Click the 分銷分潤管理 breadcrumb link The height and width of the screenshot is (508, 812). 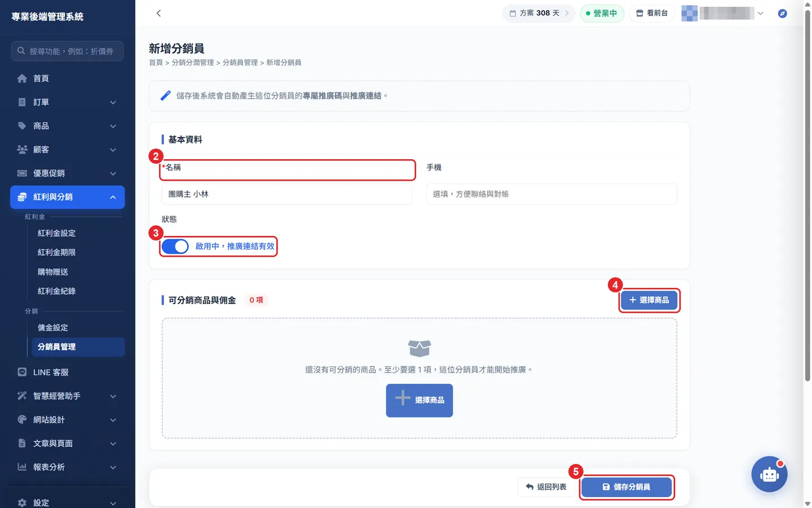coord(193,63)
